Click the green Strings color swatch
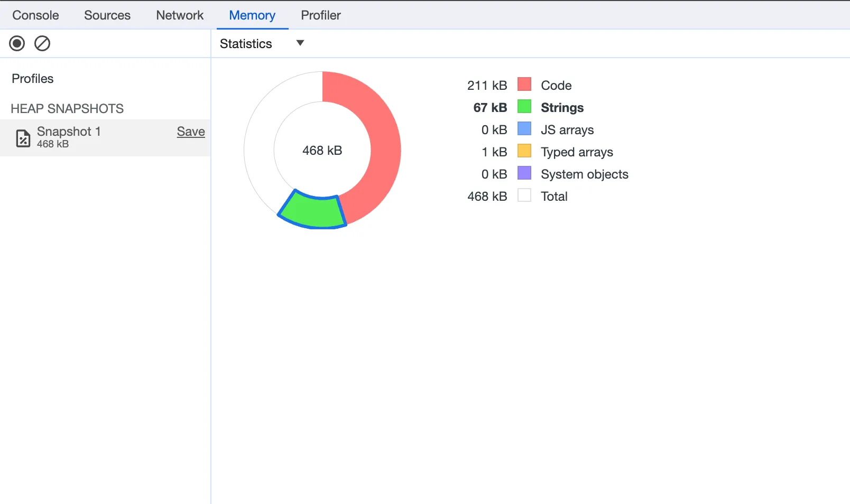The height and width of the screenshot is (504, 850). [x=524, y=107]
